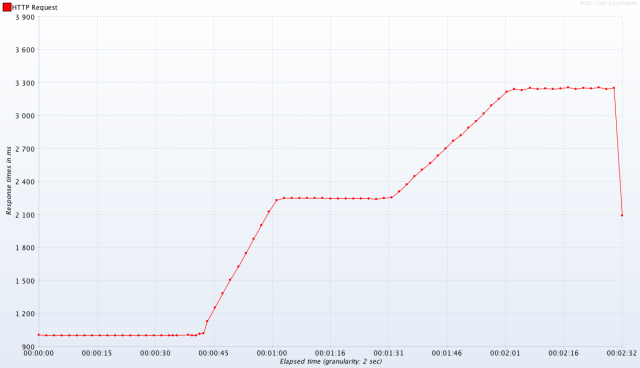
Task: Click the '2 100' y-axis label
Action: 25,215
